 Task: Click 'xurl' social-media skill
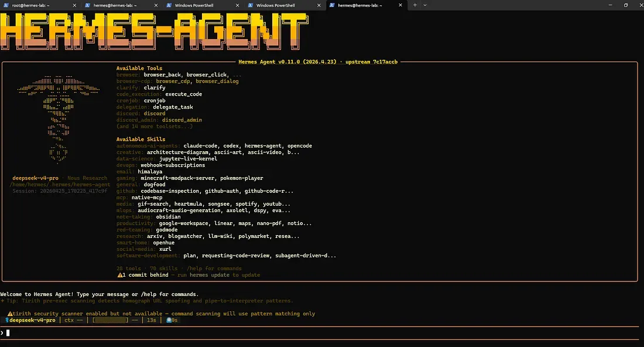[x=165, y=249]
